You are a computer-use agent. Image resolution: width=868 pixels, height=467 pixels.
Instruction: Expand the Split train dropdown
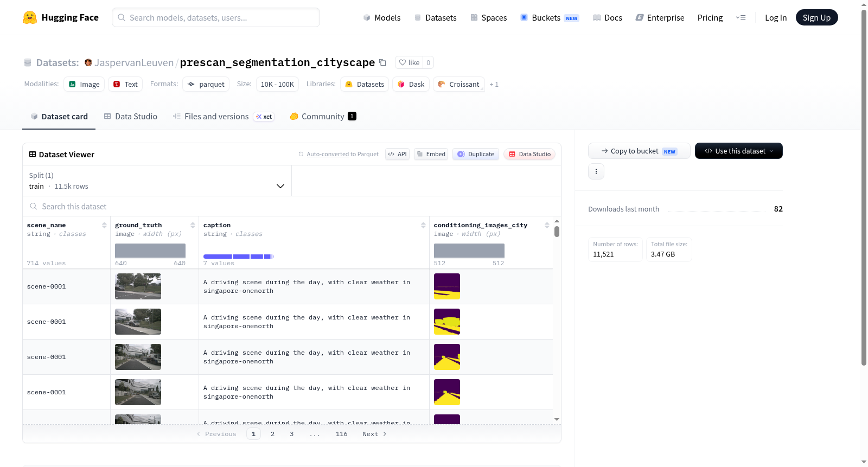(x=157, y=181)
